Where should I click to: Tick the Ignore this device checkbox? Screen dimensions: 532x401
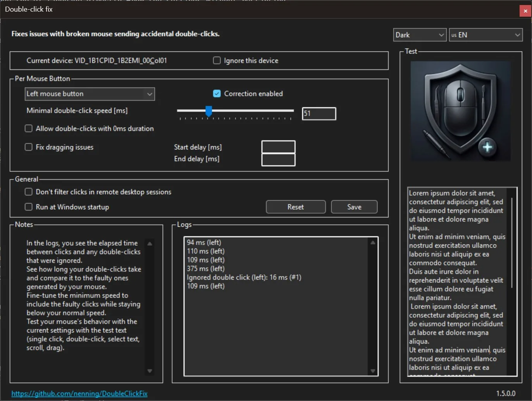[217, 60]
